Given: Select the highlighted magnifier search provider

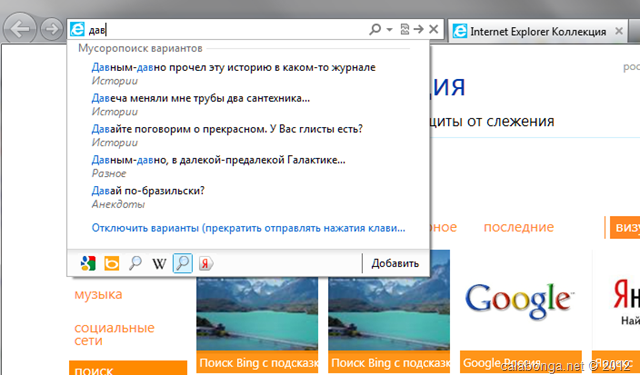Looking at the screenshot, I should tap(182, 263).
